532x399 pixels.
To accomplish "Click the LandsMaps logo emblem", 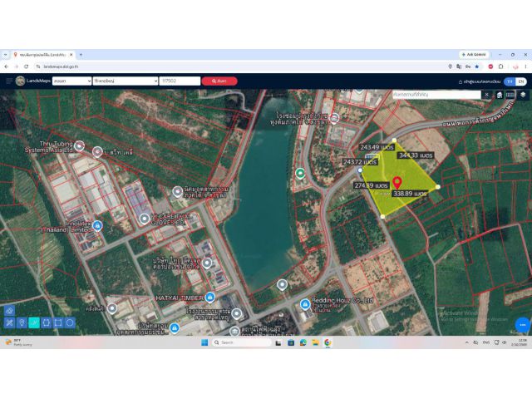I will (20, 81).
